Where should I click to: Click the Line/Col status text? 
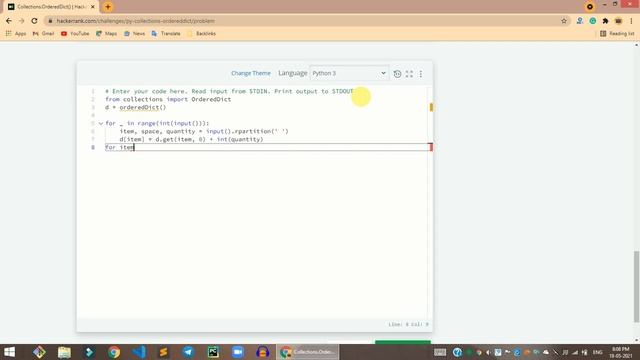pos(408,324)
